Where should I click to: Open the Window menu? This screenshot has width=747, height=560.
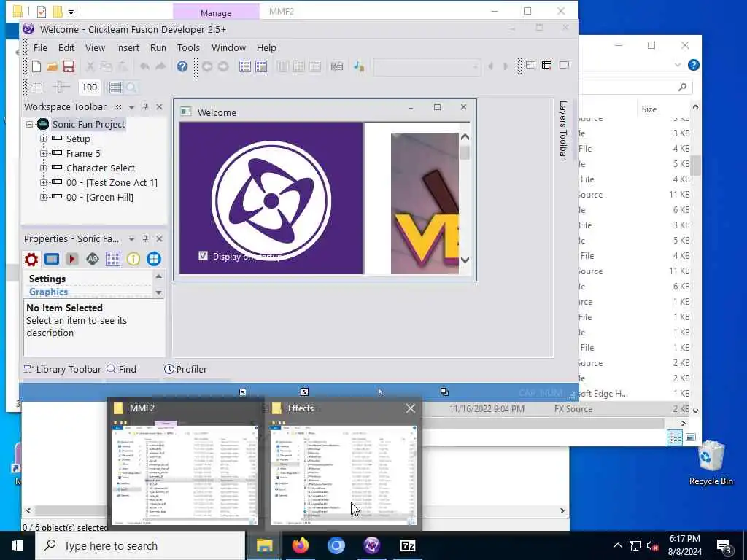tap(228, 47)
